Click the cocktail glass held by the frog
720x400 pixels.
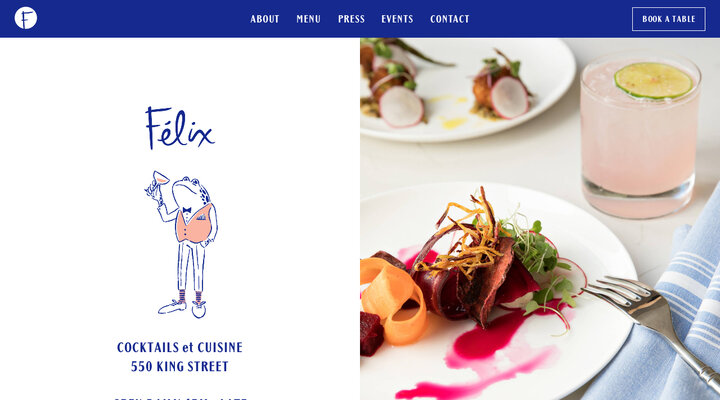point(158,179)
